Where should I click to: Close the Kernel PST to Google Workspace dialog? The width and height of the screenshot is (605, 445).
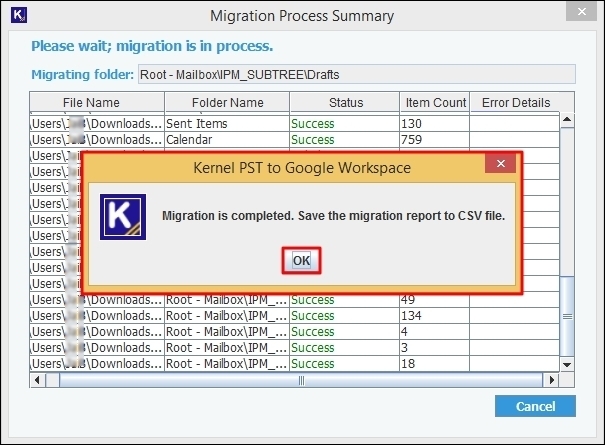tap(500, 164)
